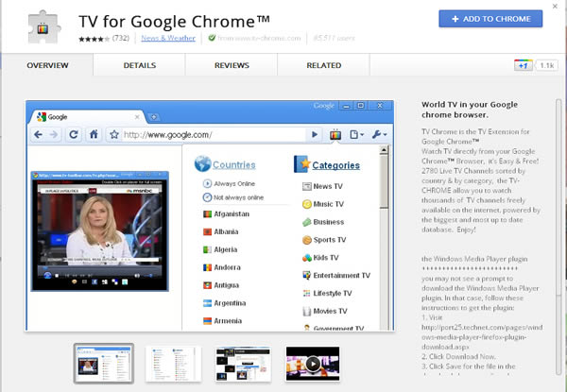Click the www.google.com address bar
The image size is (567, 392).
pos(214,135)
